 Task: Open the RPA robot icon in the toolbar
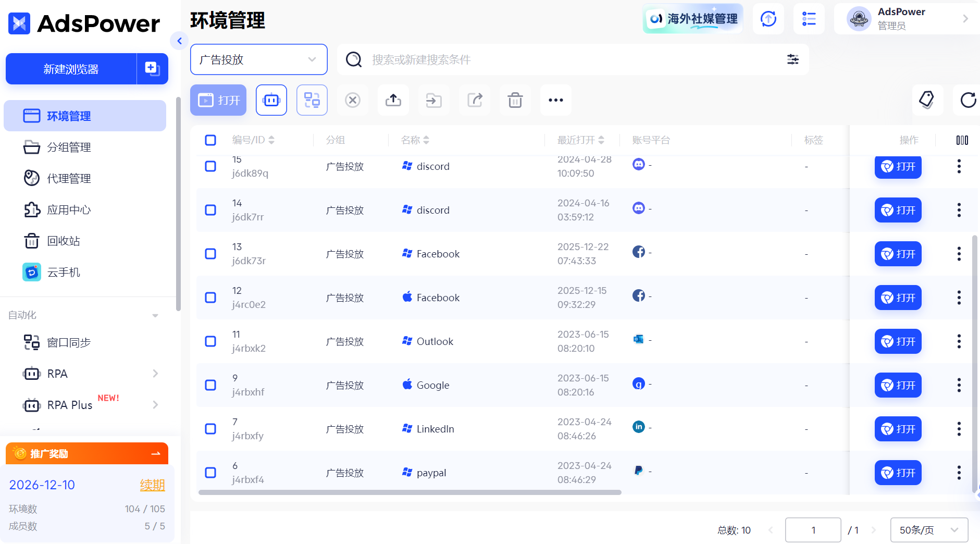click(x=271, y=100)
